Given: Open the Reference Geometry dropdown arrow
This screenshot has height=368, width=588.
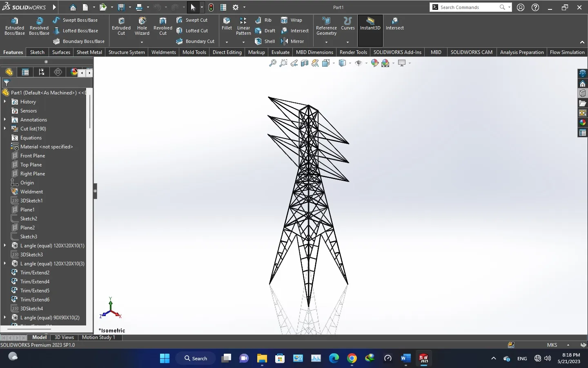Looking at the screenshot, I should pyautogui.click(x=326, y=42).
